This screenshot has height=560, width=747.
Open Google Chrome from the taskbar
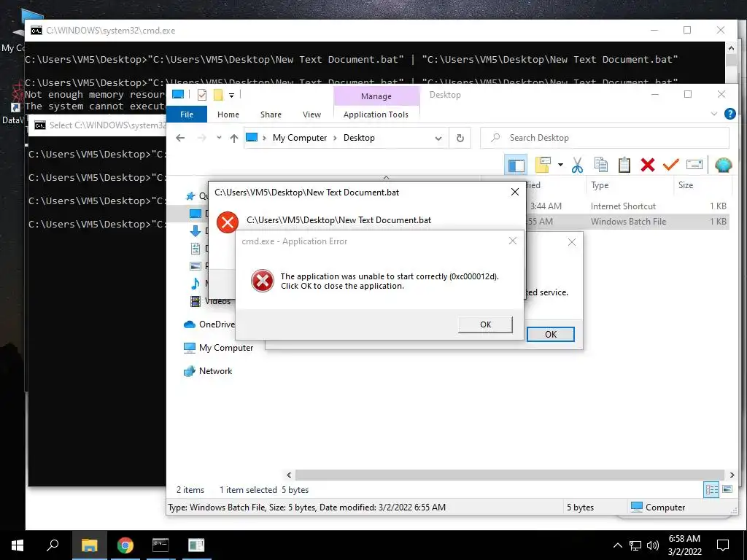(125, 545)
